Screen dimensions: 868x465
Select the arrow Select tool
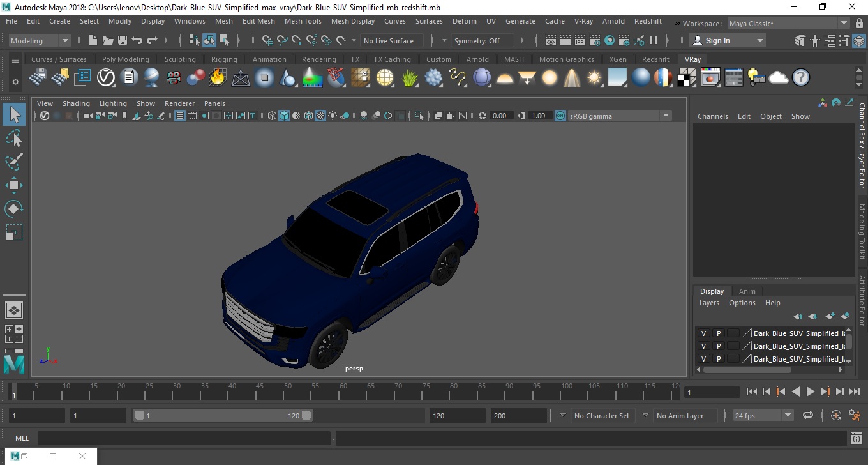tap(14, 115)
